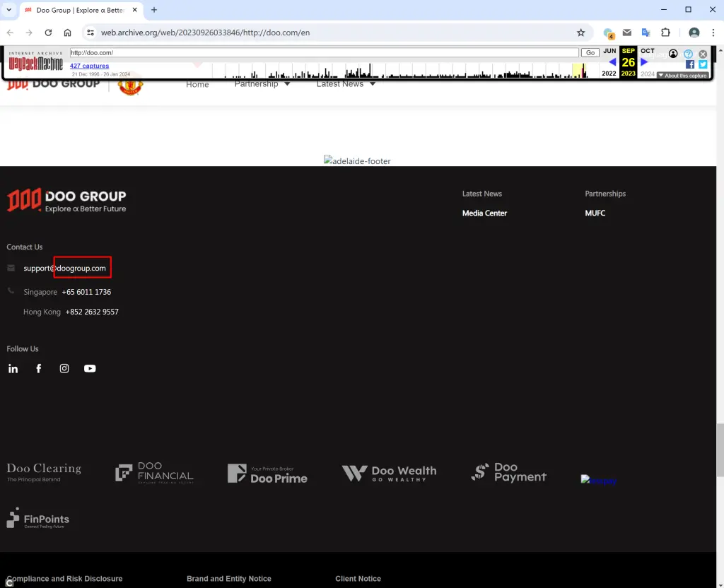This screenshot has height=588, width=724.
Task: Open the Wayback Machine help icon
Action: [x=689, y=54]
